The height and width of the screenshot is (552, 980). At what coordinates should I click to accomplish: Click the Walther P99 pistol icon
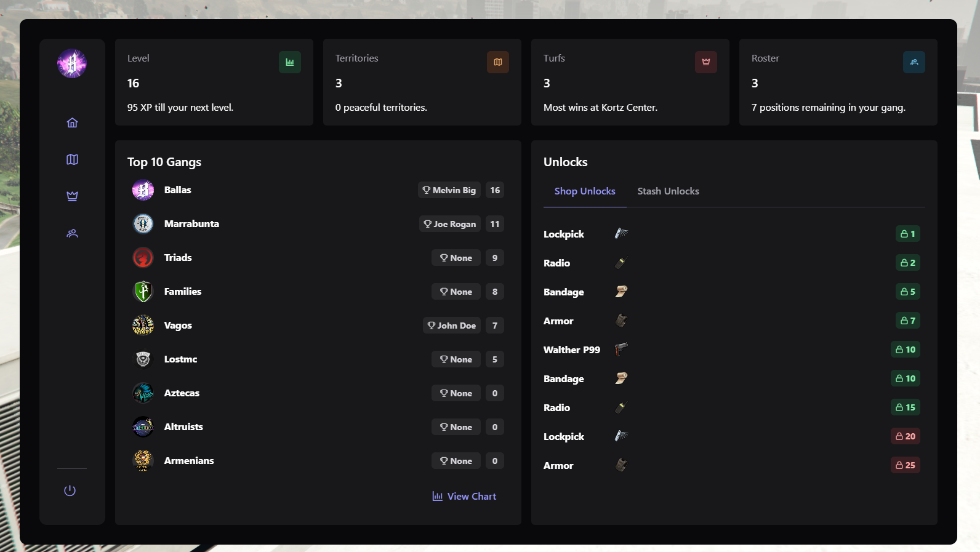coord(621,350)
